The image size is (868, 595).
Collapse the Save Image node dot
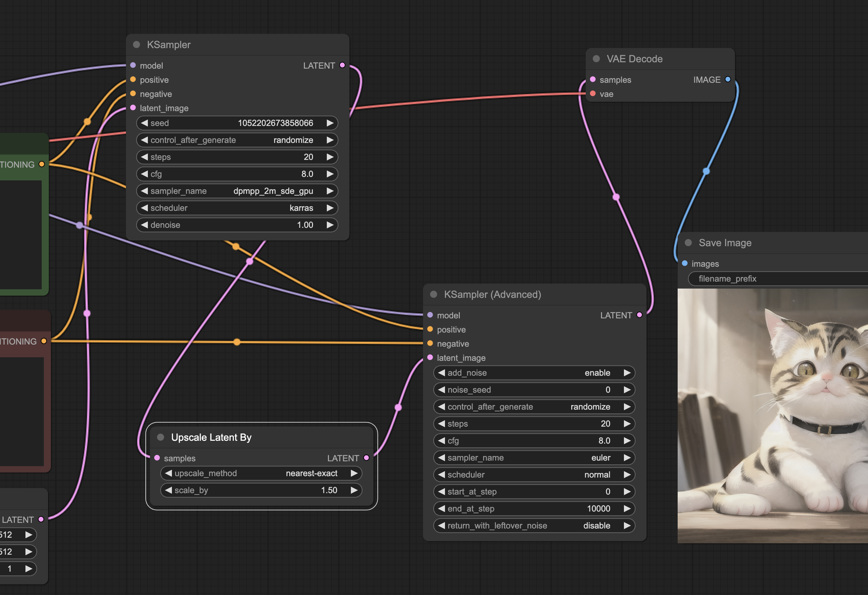point(688,243)
